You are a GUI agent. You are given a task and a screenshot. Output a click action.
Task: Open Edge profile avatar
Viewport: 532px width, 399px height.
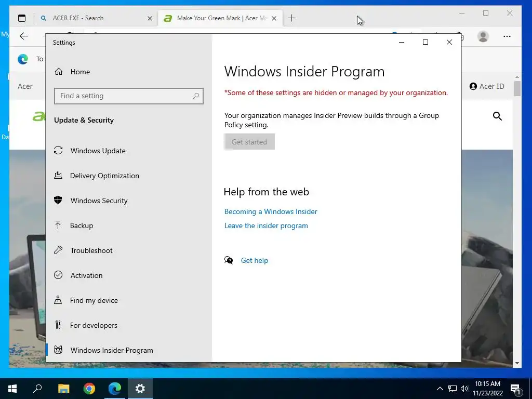coord(483,36)
